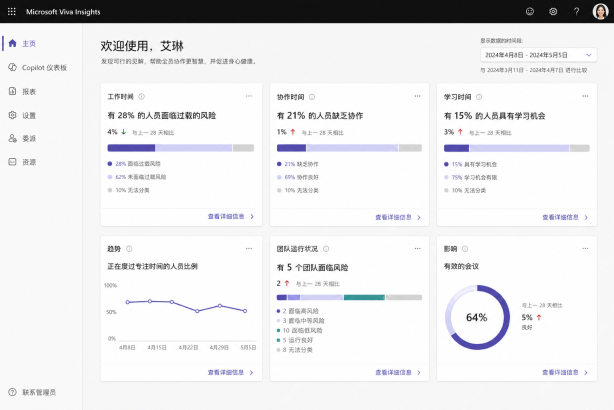Click heading 有 5 个团队面临风险

[312, 267]
